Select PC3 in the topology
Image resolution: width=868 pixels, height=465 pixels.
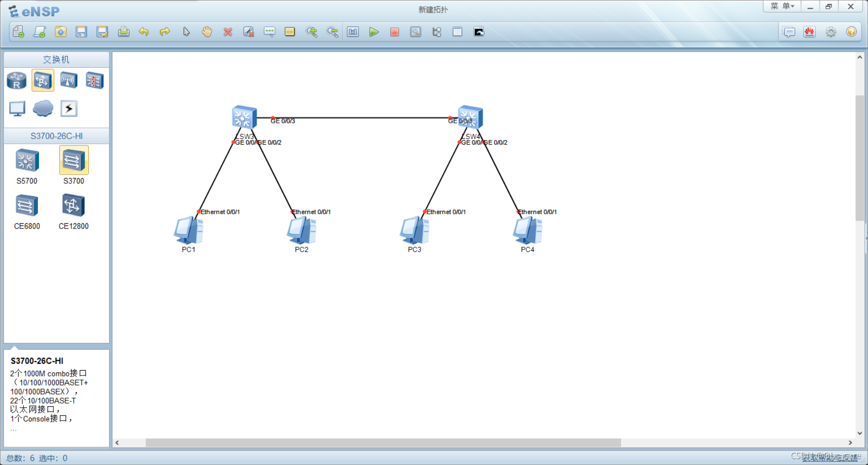[415, 230]
